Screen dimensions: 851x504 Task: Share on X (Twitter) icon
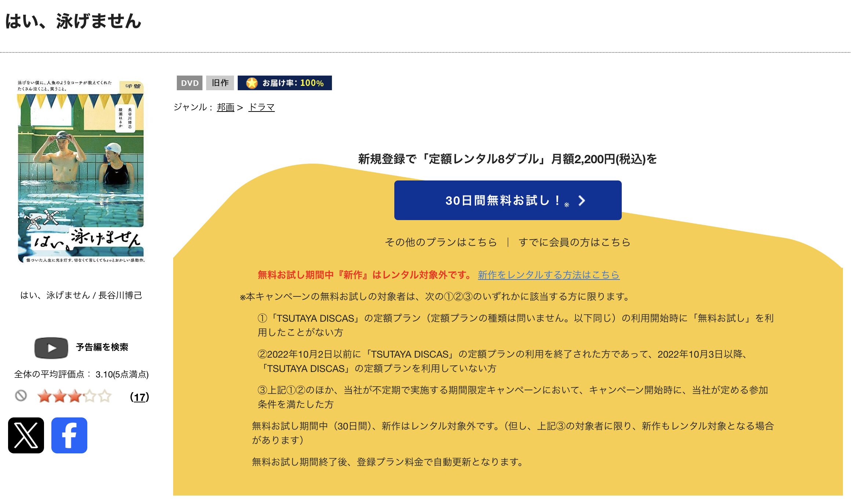click(26, 435)
